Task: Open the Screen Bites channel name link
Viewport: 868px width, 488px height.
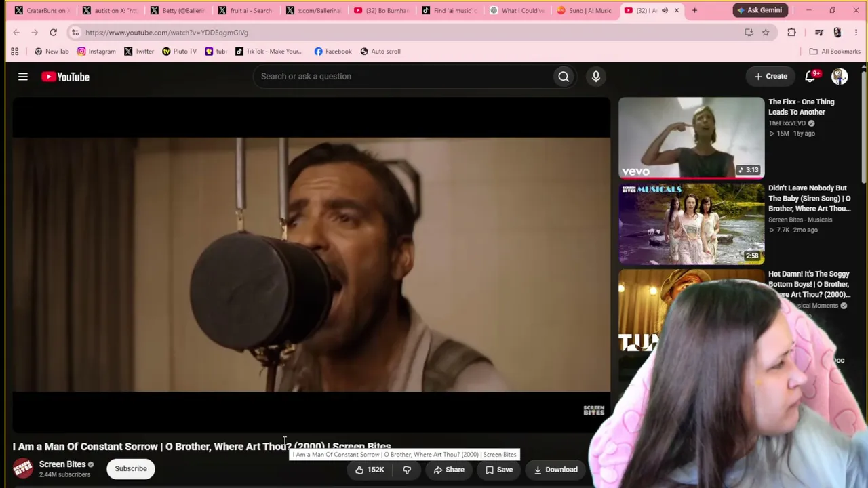Action: pos(62,464)
